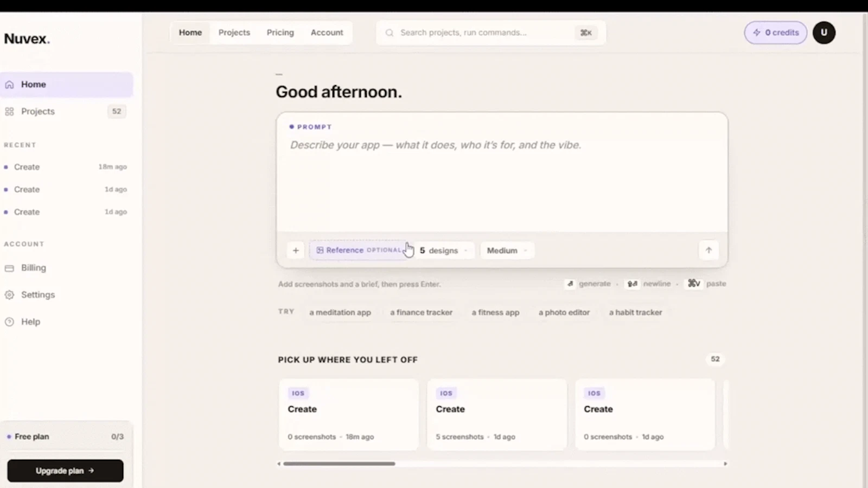The height and width of the screenshot is (488, 868).
Task: Click the Billing card icon
Action: pos(9,268)
